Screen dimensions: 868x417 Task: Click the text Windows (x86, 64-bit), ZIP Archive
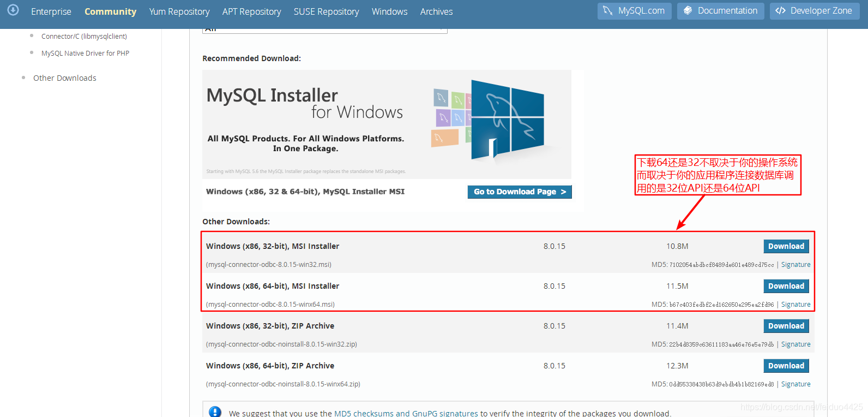[270, 366]
